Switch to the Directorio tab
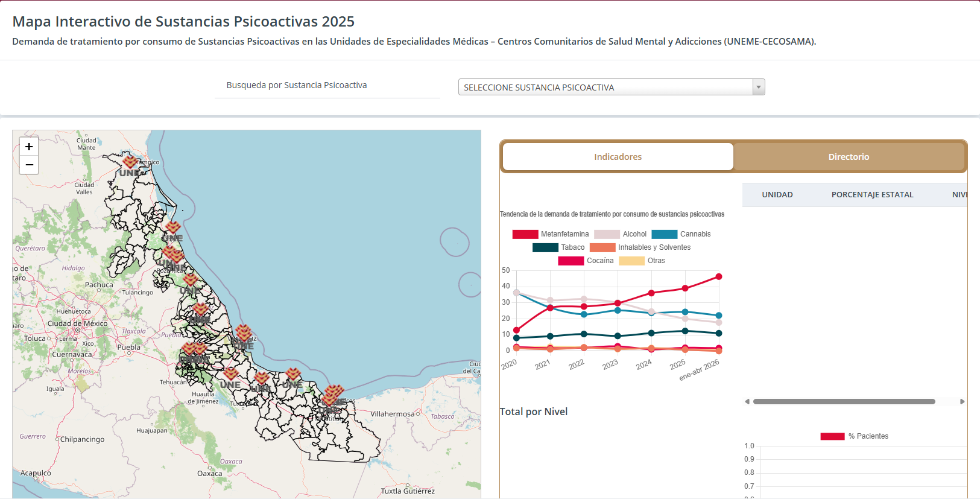 pyautogui.click(x=849, y=157)
